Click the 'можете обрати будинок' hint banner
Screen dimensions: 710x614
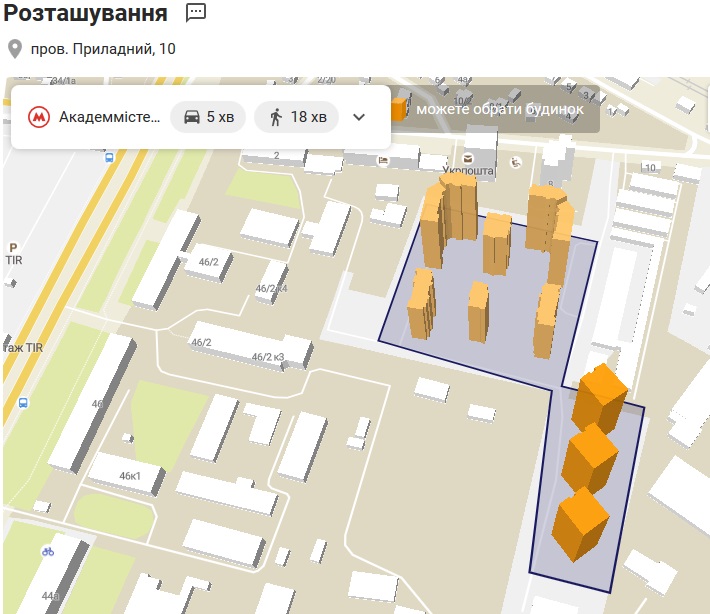(x=498, y=109)
